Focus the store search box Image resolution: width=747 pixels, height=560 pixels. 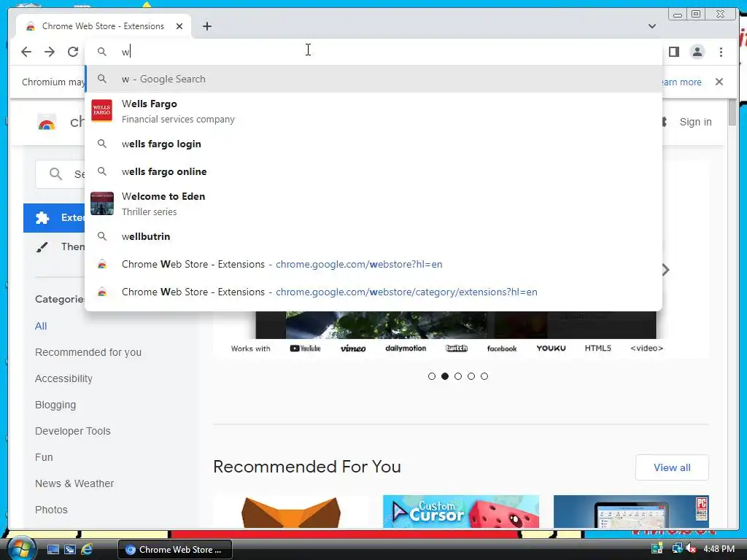[x=61, y=174]
